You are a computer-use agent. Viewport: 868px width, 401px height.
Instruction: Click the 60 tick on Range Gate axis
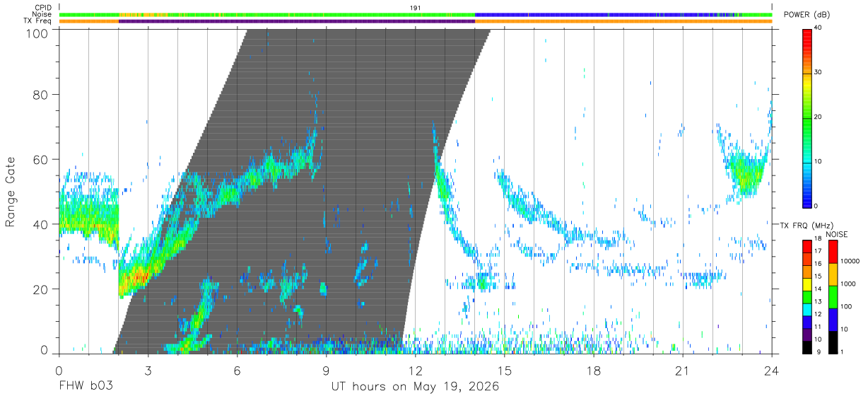(42, 160)
